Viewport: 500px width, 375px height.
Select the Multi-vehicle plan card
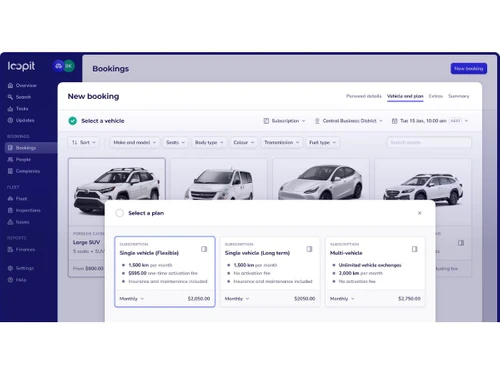tap(375, 271)
